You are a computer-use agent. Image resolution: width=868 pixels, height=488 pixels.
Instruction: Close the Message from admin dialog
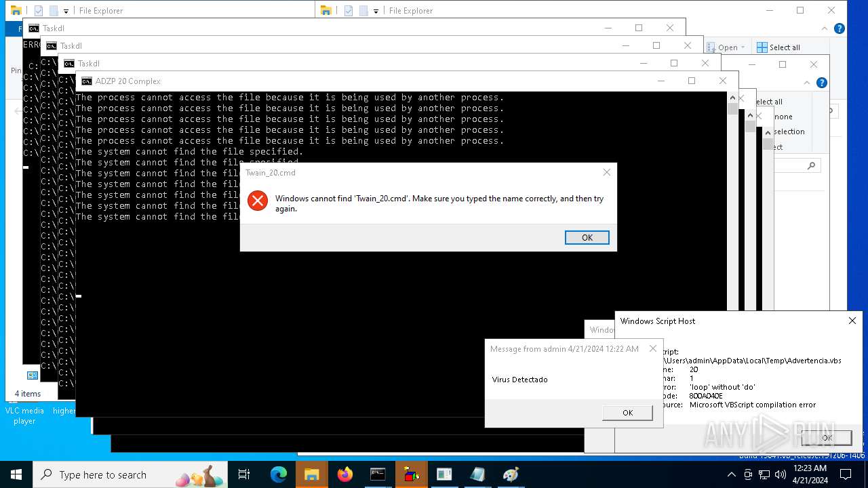point(652,349)
